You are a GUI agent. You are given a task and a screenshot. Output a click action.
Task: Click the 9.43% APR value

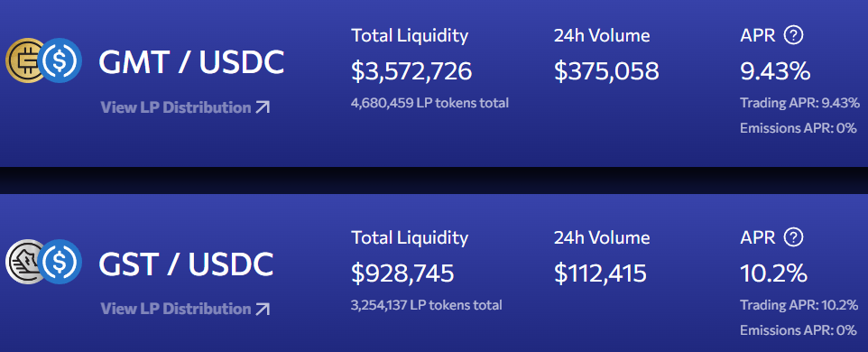click(775, 71)
